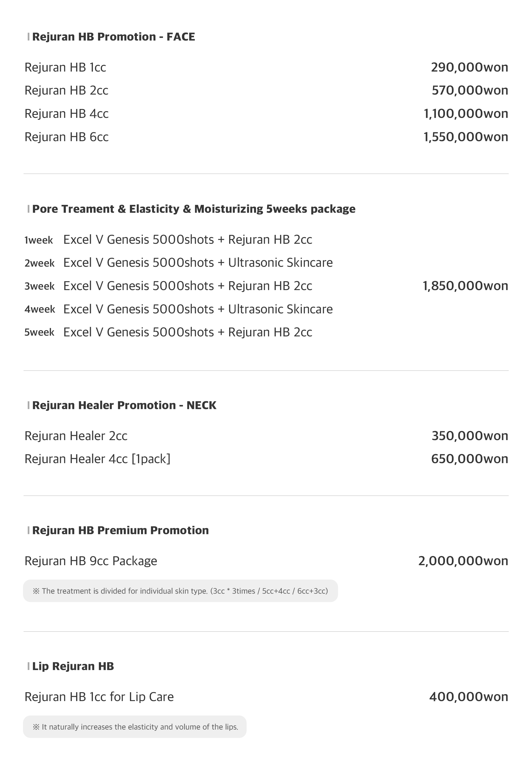Click the lip elasticity and volume note
The image size is (532, 769).
135,727
